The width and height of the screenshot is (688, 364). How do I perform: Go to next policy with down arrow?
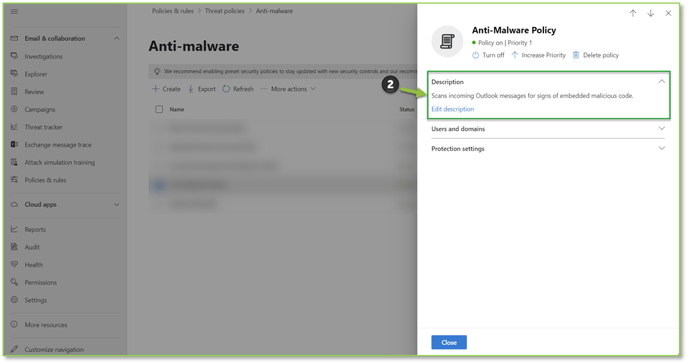(650, 13)
